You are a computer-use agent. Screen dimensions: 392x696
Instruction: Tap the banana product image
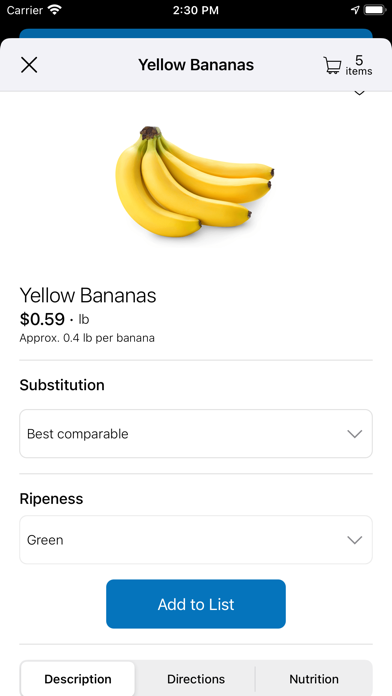(194, 182)
